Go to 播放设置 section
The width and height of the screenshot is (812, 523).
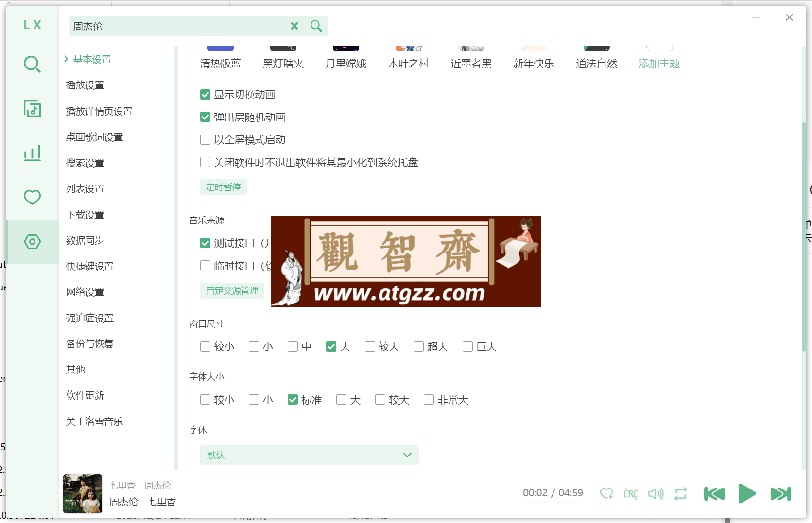point(85,85)
